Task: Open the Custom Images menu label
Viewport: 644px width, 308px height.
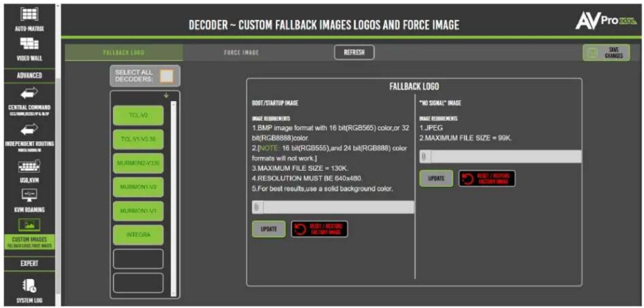Action: (x=29, y=241)
